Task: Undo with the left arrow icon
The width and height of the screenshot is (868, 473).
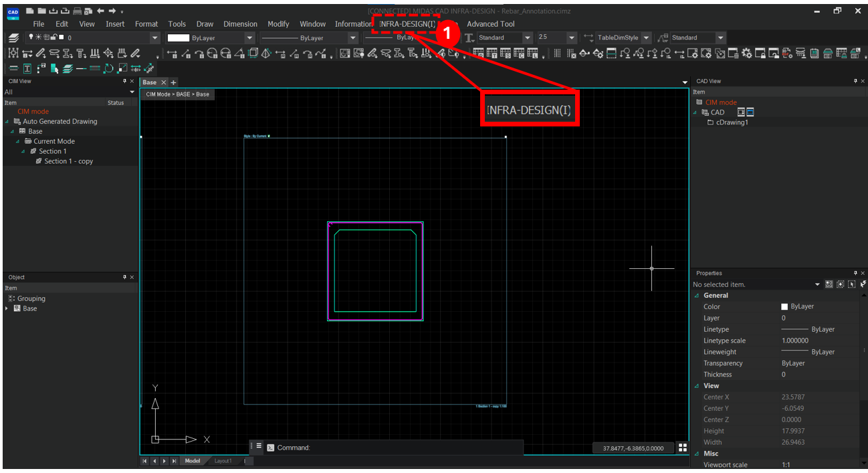Action: tap(100, 11)
